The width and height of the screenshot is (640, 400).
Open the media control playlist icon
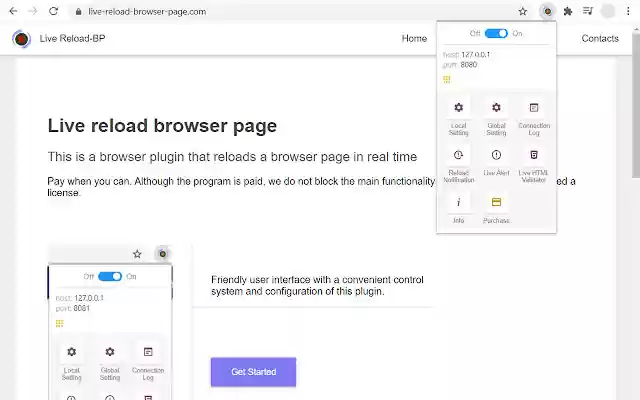(588, 11)
